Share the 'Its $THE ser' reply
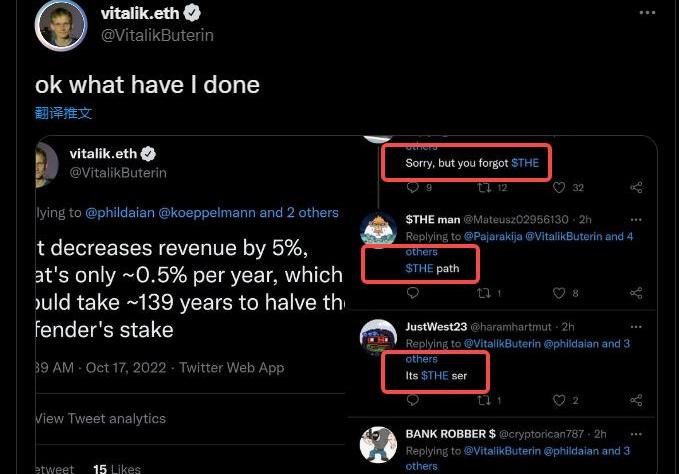Screen dimensions: 679x474 coord(635,400)
